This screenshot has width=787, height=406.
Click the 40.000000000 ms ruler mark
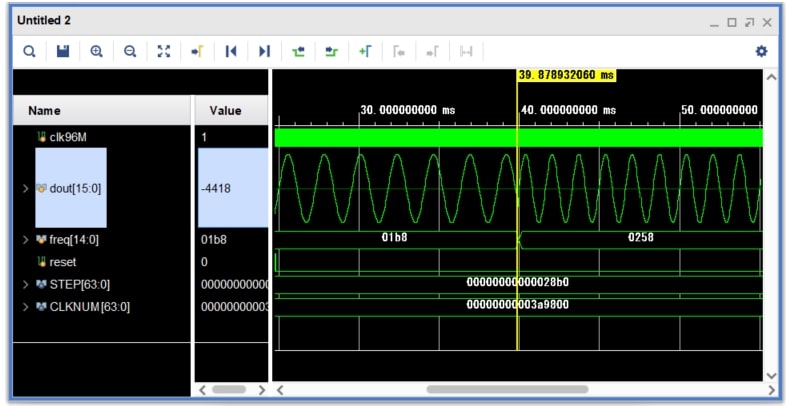click(x=569, y=110)
